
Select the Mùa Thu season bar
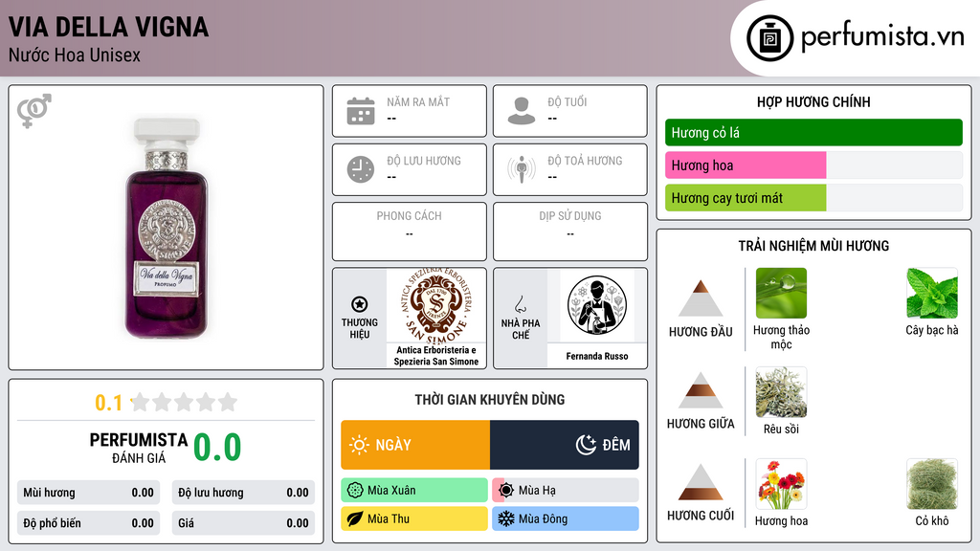tap(414, 518)
